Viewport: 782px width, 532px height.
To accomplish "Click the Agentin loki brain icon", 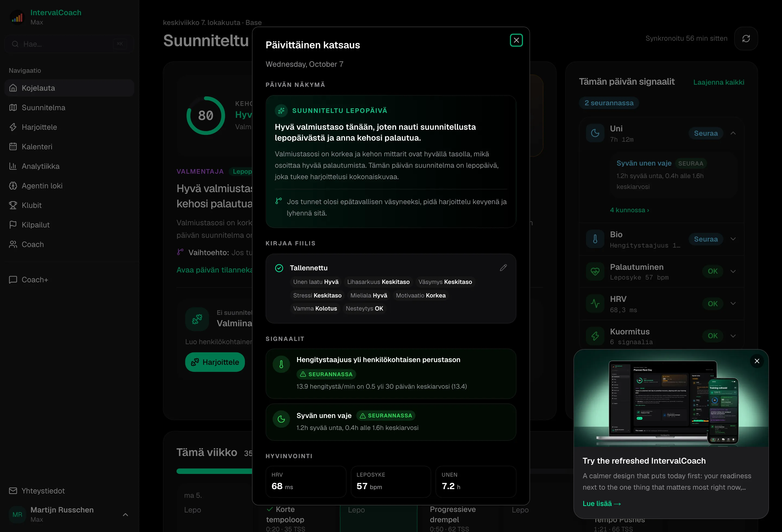I will click(13, 186).
